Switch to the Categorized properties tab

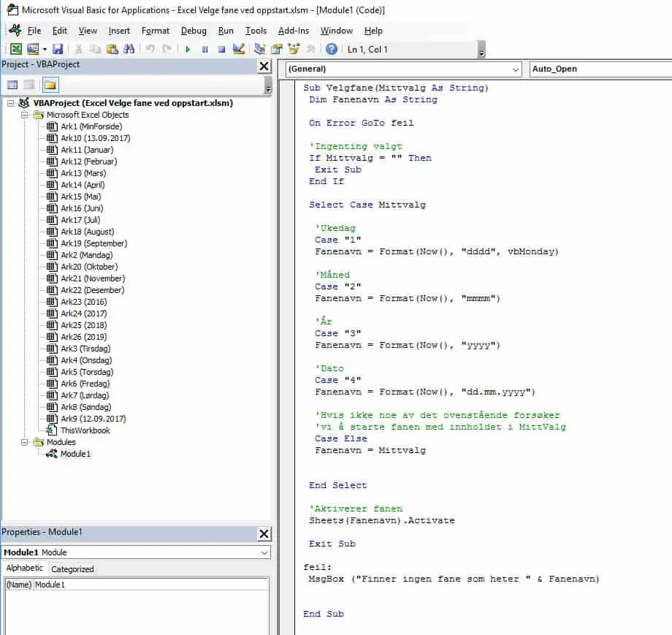click(x=72, y=569)
